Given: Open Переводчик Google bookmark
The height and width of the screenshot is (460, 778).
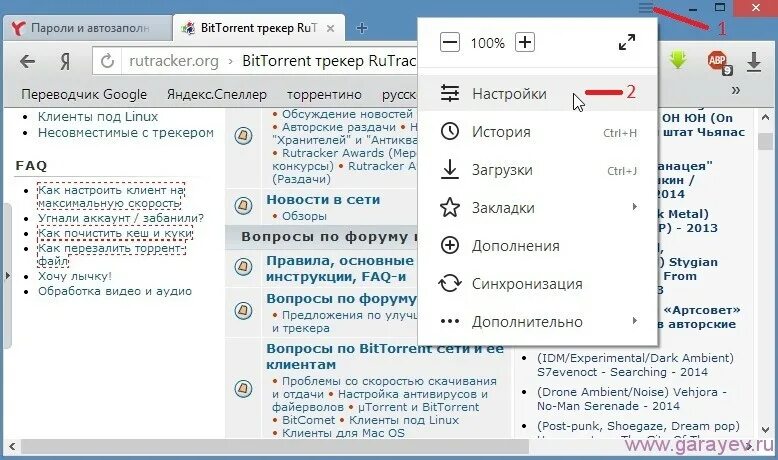Looking at the screenshot, I should 84,94.
